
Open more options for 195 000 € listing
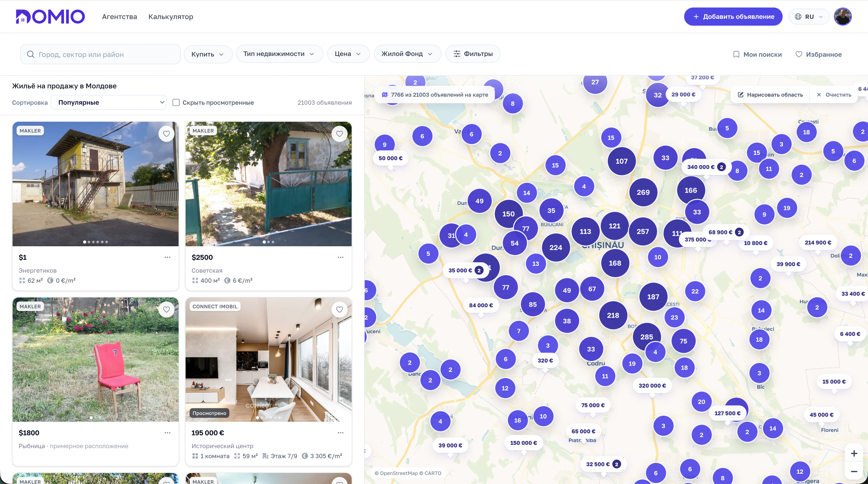click(x=340, y=433)
